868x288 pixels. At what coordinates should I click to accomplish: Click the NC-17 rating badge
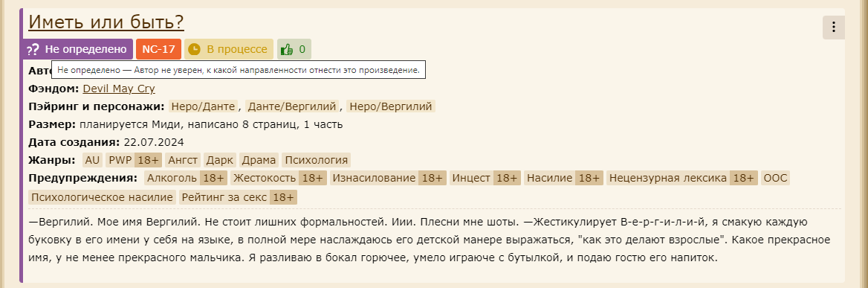click(x=158, y=49)
